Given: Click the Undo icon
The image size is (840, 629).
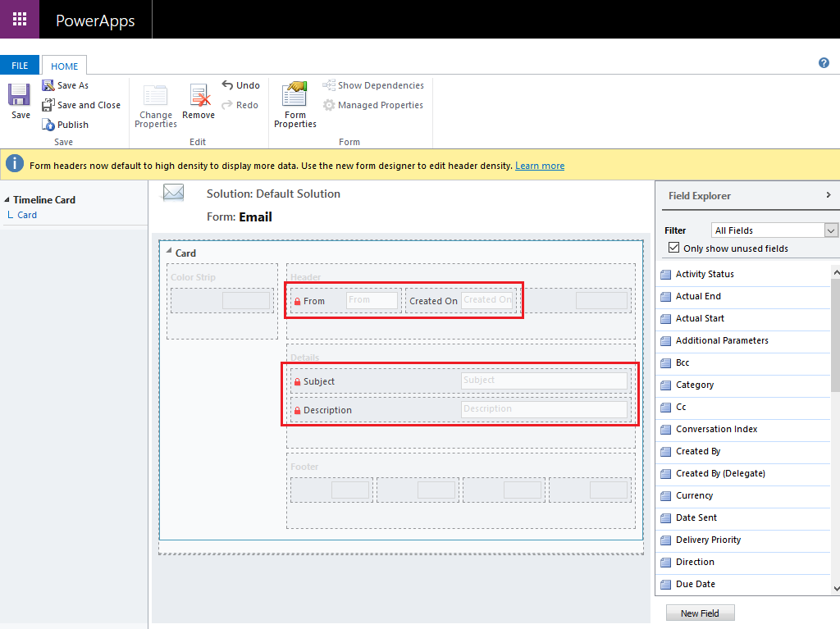Looking at the screenshot, I should pyautogui.click(x=240, y=84).
